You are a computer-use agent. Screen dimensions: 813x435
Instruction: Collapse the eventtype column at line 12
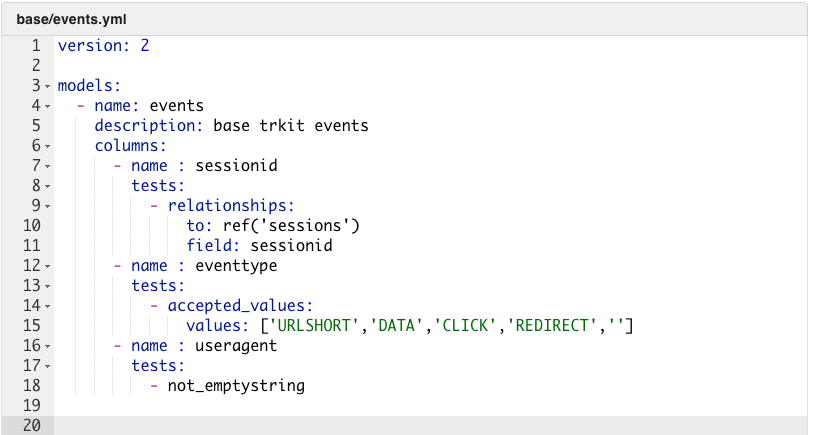47,266
